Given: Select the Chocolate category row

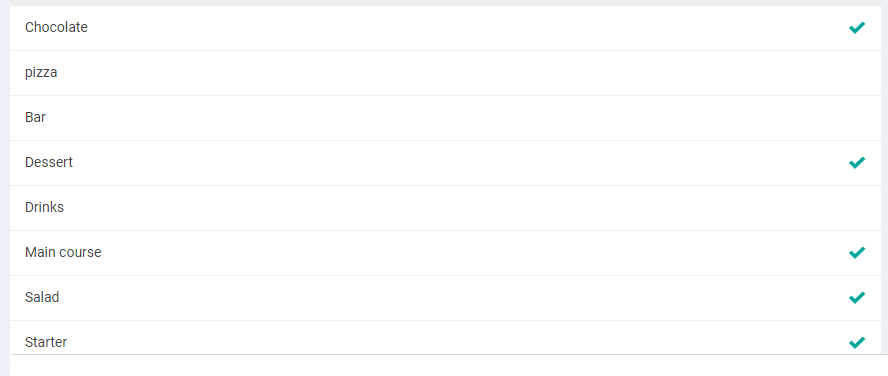Looking at the screenshot, I should (445, 28).
